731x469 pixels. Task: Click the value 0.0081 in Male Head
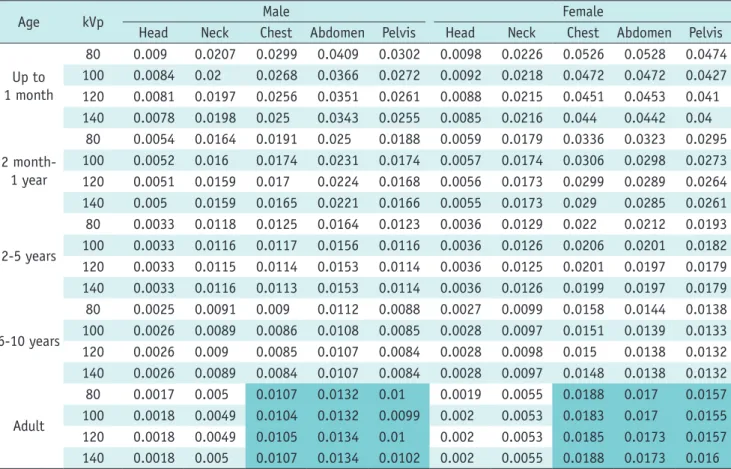(154, 97)
